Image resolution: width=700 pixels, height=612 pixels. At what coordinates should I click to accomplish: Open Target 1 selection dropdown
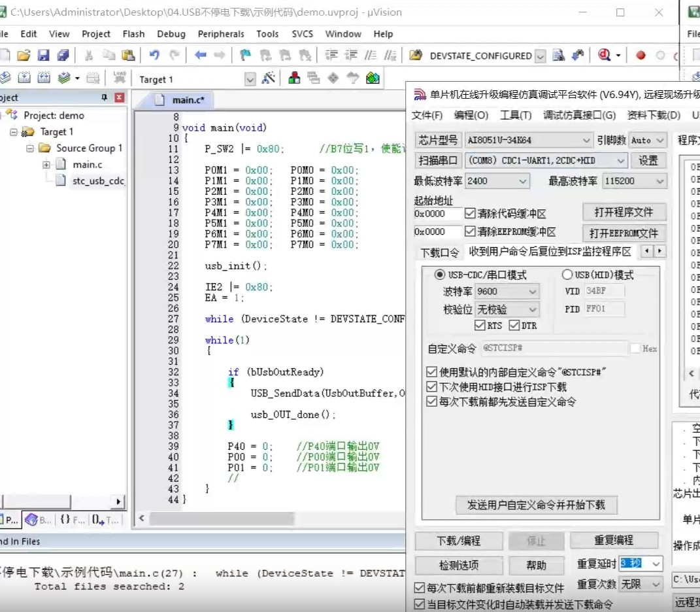[x=250, y=80]
